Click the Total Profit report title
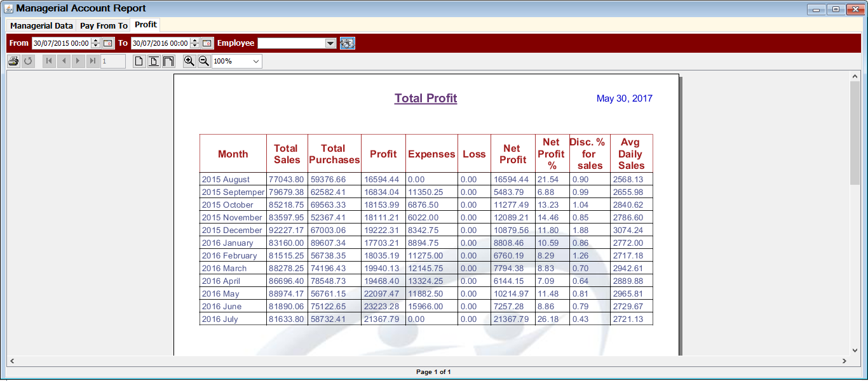The image size is (868, 381). click(x=426, y=98)
